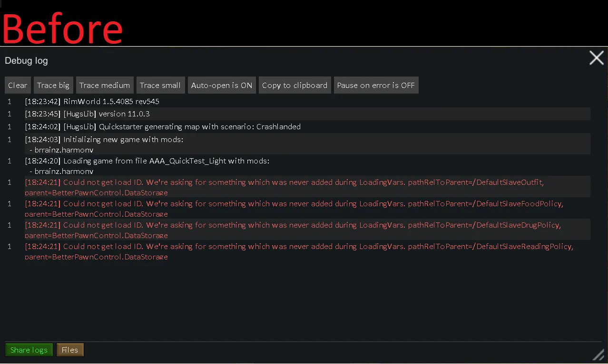
Task: Select Trace big stack size
Action: tap(53, 86)
